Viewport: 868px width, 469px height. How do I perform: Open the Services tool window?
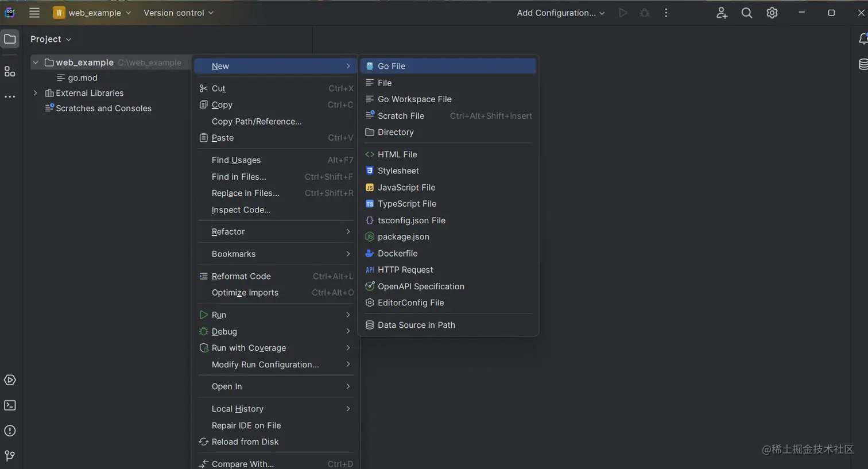coord(10,380)
